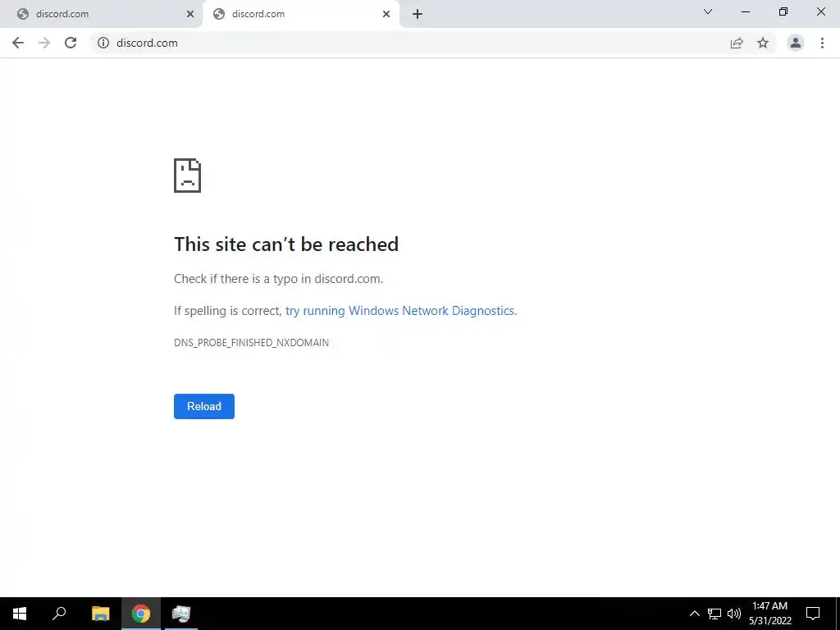This screenshot has height=630, width=840.
Task: Click the reload page icon in toolbar
Action: pos(71,43)
